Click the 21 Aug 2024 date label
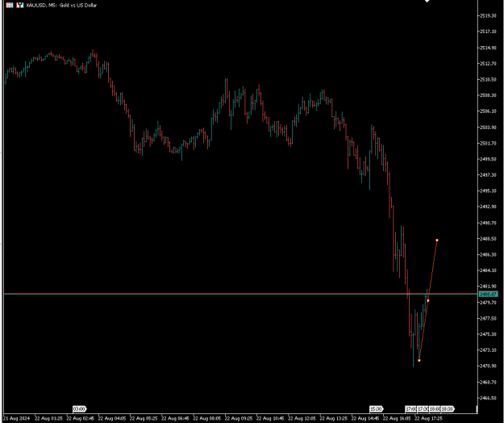The image size is (504, 423). [x=16, y=418]
